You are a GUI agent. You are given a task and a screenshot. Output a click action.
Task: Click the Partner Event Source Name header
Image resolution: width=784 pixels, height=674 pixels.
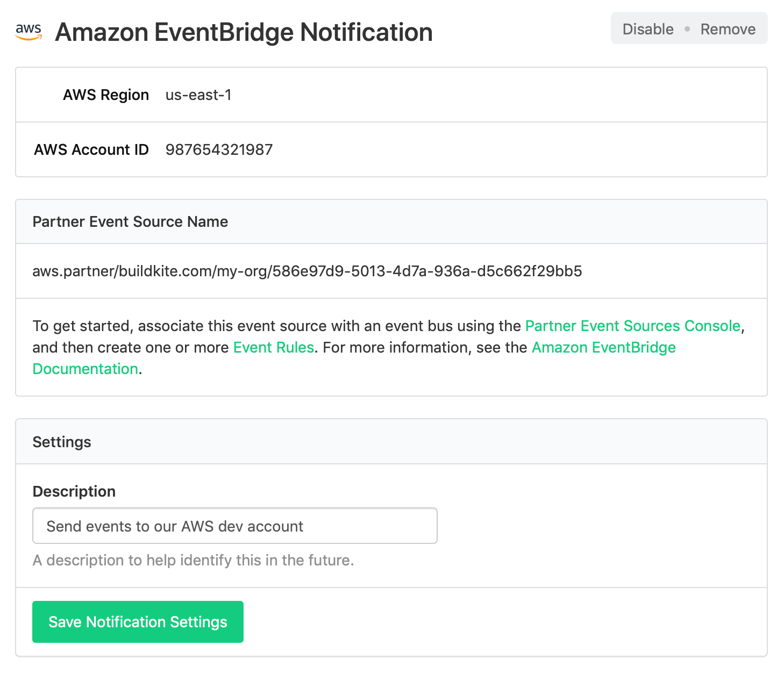[x=130, y=221]
